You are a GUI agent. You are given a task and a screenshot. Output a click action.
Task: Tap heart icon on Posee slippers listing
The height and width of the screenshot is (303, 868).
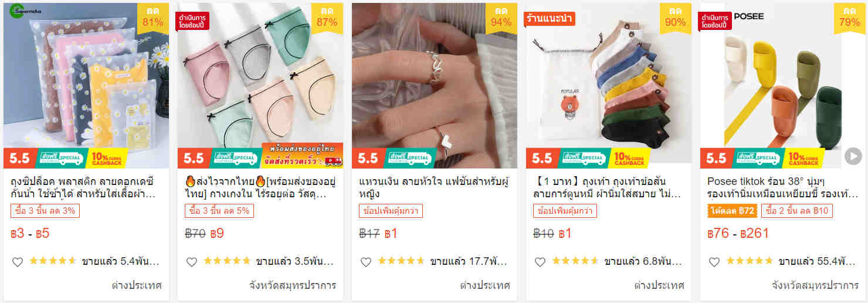coord(714,262)
